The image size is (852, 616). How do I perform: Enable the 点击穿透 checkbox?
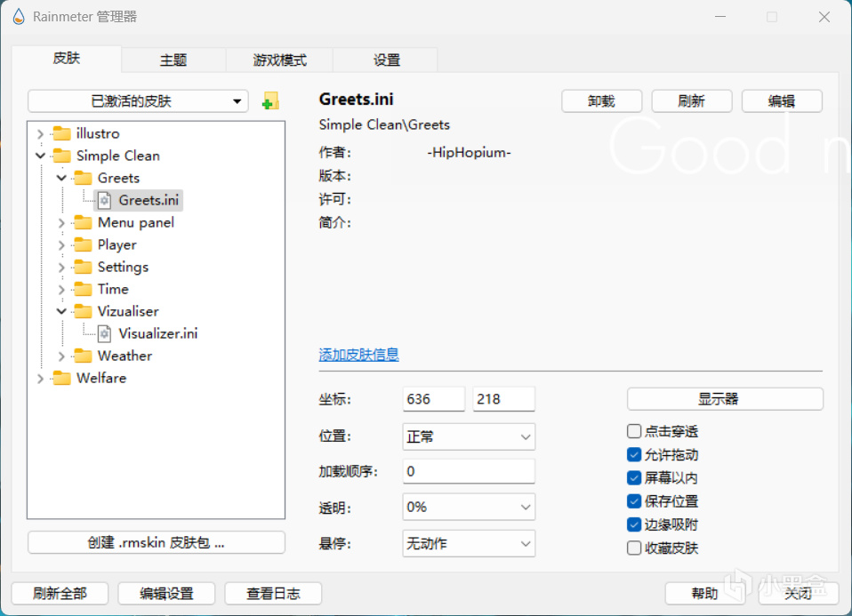click(633, 431)
